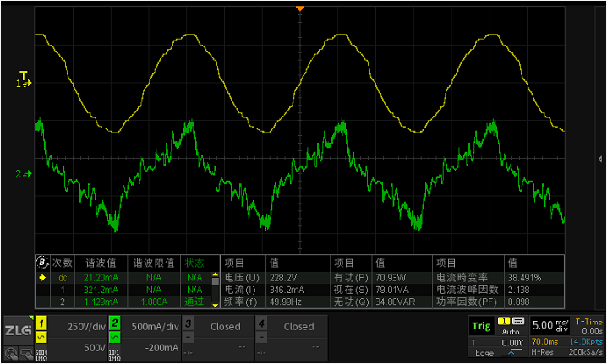The image size is (607, 364).
Task: Toggle the rising edge slope icon
Action: click(511, 353)
